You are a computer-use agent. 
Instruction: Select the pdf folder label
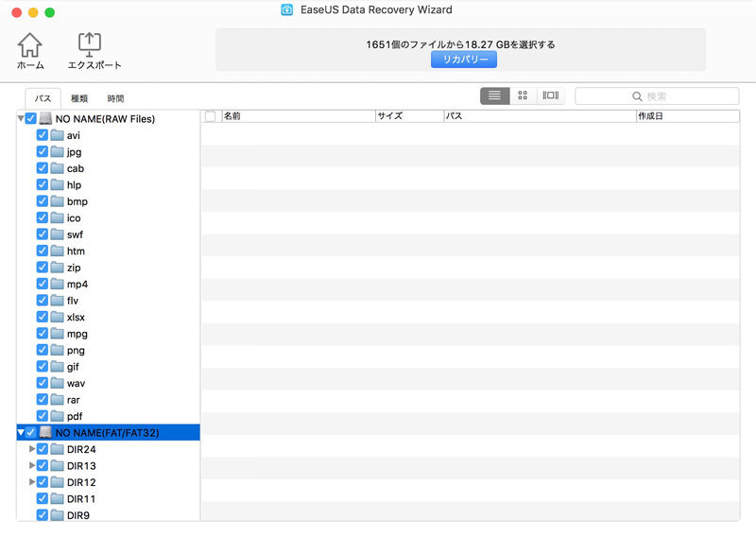75,416
